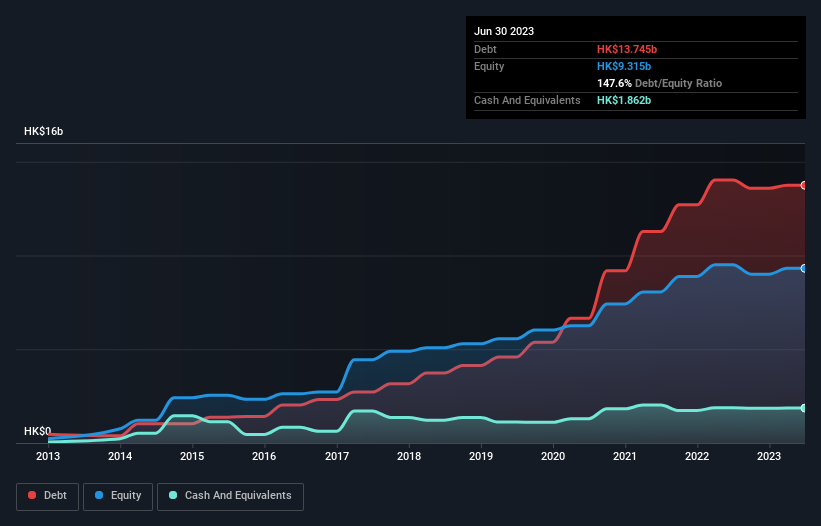Click the 2021 x-axis label
Image resolution: width=821 pixels, height=526 pixels.
coord(625,456)
